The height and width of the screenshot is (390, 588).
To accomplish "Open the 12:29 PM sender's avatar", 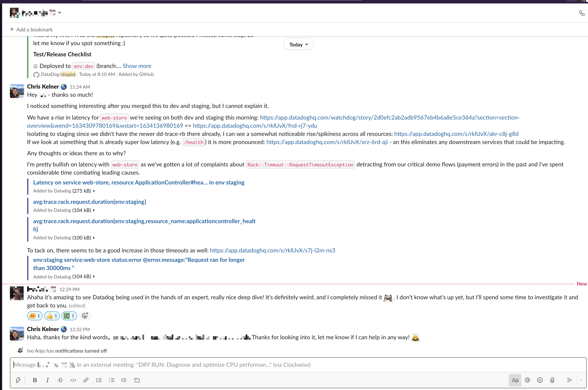I will click(x=17, y=293).
